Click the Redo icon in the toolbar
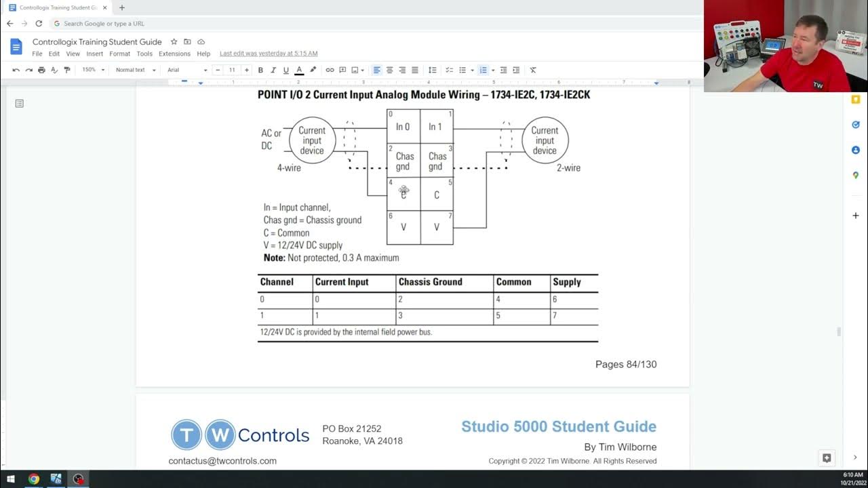This screenshot has height=488, width=868. [x=28, y=70]
